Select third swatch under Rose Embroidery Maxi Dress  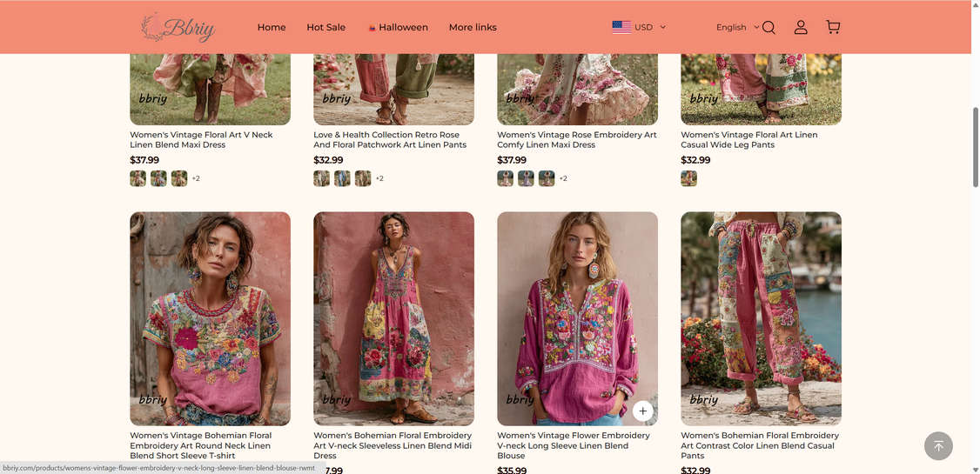pos(547,178)
